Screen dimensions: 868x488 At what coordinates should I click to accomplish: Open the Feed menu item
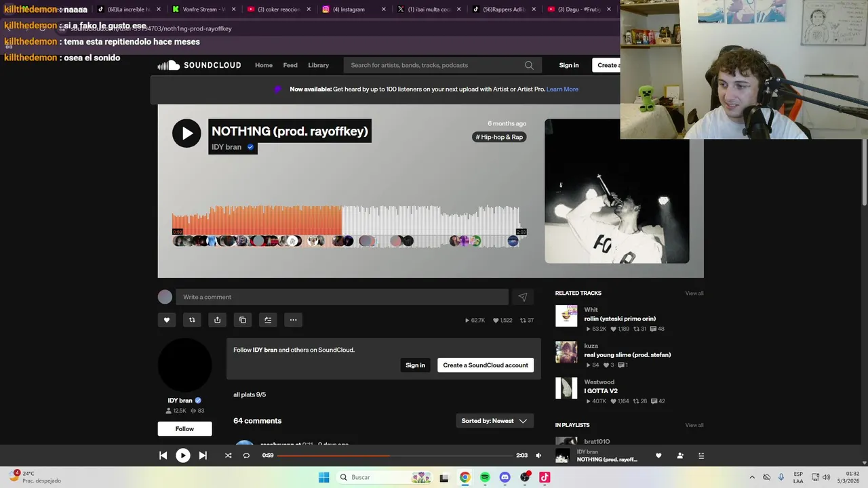pyautogui.click(x=290, y=65)
